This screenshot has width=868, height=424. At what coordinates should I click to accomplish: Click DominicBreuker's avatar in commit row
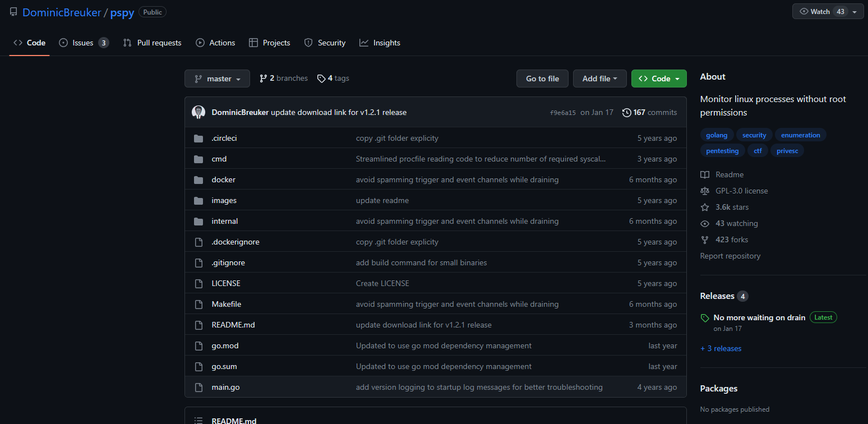pyautogui.click(x=198, y=112)
